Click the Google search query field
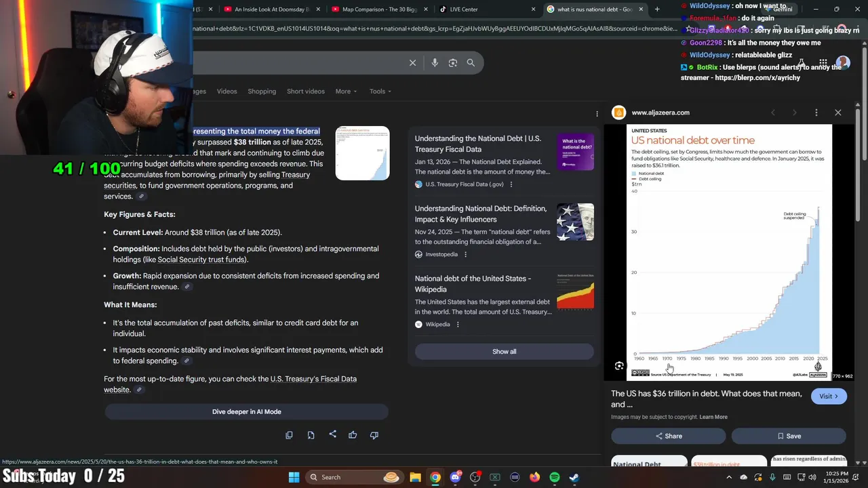This screenshot has height=488, width=868. tap(298, 62)
